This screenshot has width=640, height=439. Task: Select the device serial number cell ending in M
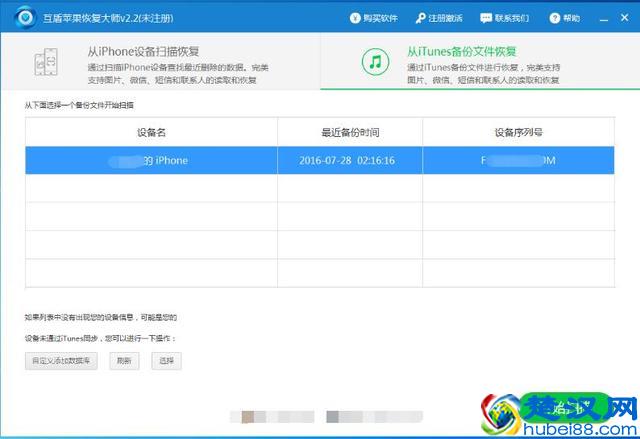pyautogui.click(x=518, y=160)
